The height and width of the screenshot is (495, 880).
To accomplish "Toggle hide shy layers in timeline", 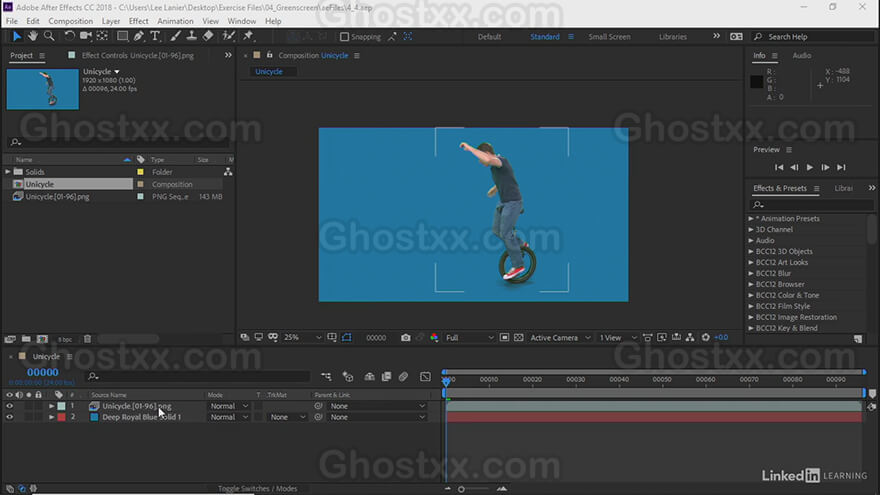I will click(369, 377).
